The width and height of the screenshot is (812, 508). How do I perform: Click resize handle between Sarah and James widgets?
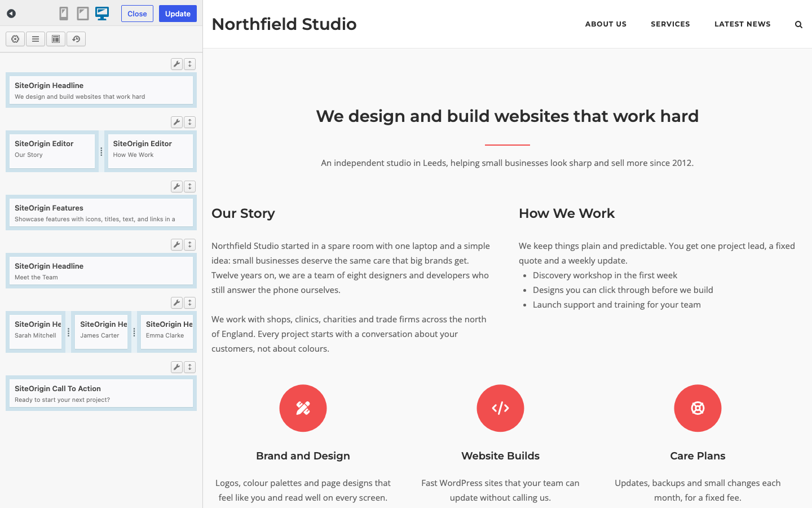point(68,332)
